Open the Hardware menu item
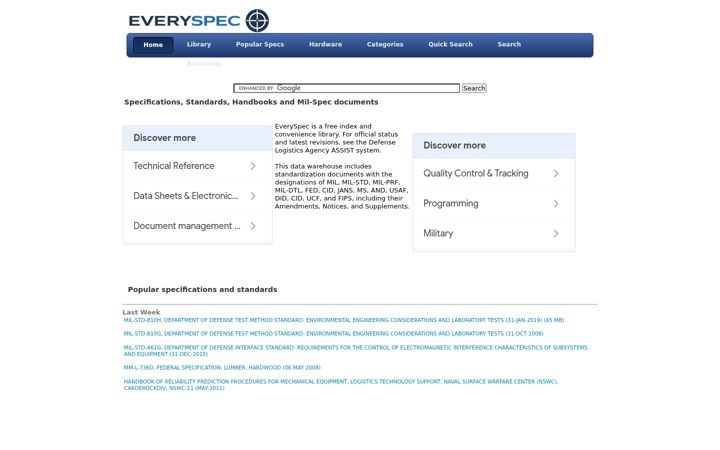This screenshot has height=450, width=720. click(325, 45)
